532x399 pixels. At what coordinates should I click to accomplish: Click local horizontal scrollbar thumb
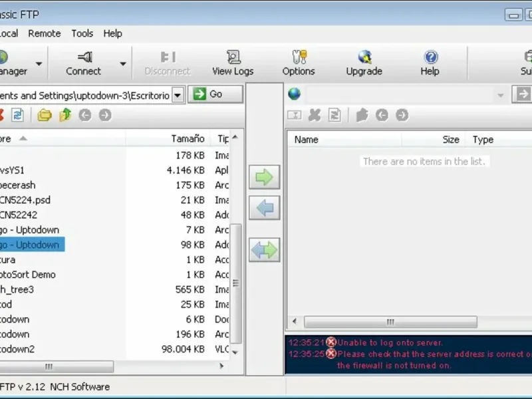[57, 366]
